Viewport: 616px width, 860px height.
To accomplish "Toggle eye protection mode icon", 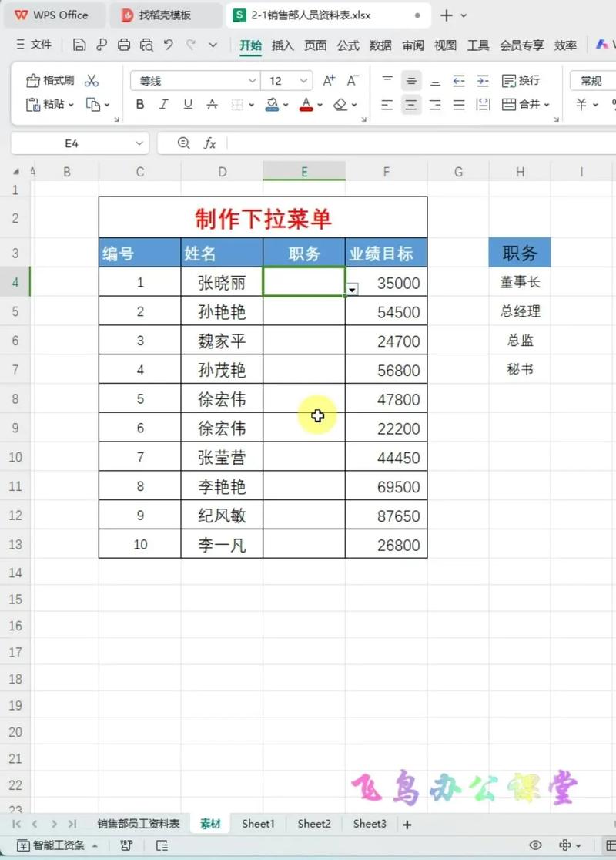I will click(535, 845).
